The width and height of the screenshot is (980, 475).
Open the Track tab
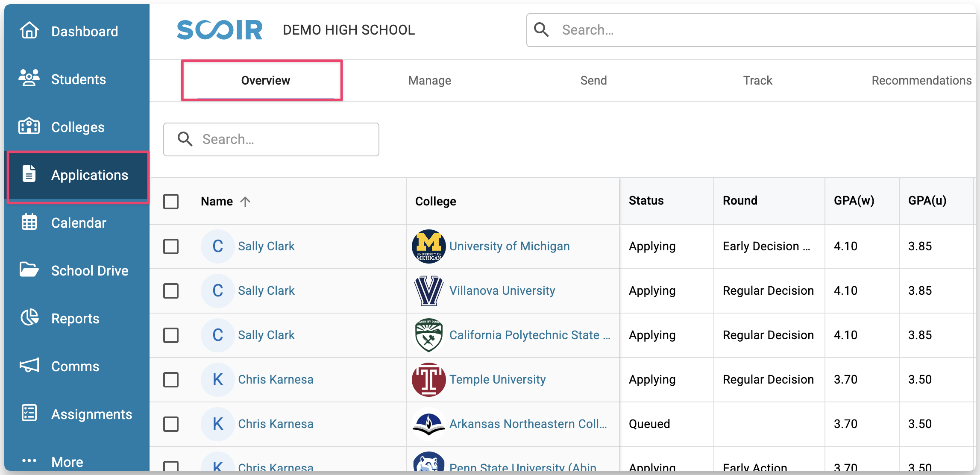757,80
